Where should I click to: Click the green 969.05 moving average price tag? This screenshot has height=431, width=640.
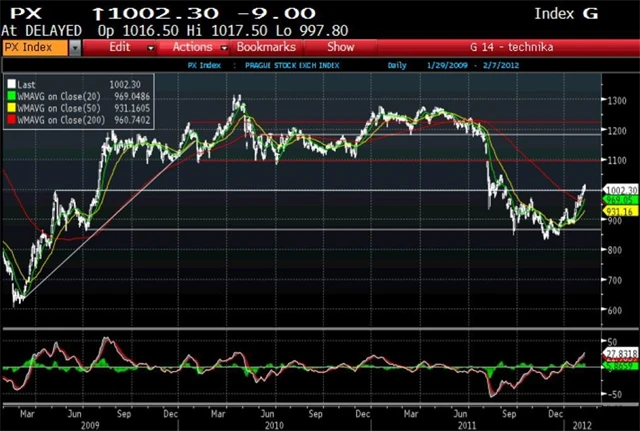tap(620, 200)
